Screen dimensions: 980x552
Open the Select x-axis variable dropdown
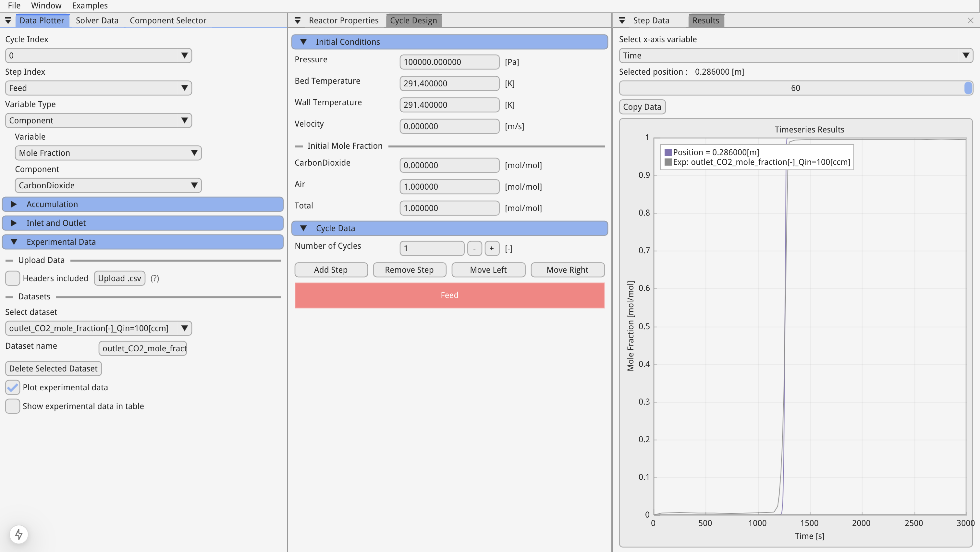(x=795, y=56)
